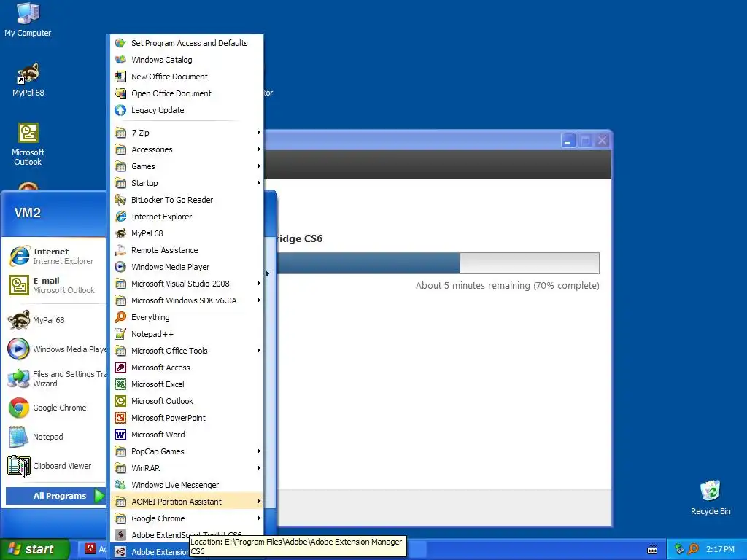Screen dimensions: 747x560
Task: Click the 2:17 PM taskbar clock
Action: click(720, 549)
